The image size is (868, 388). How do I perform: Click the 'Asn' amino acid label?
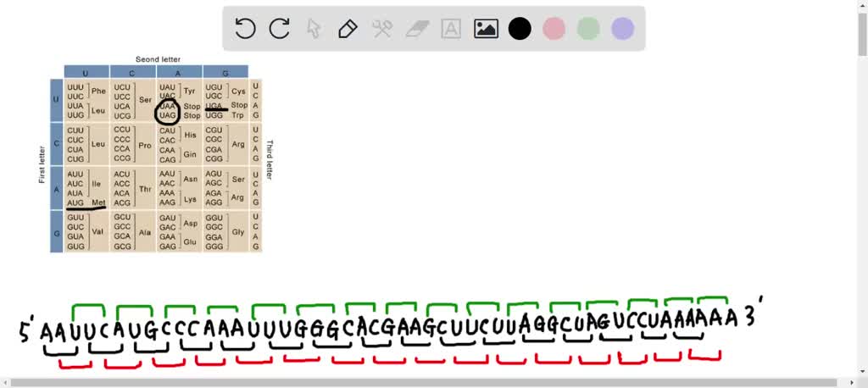coord(191,179)
